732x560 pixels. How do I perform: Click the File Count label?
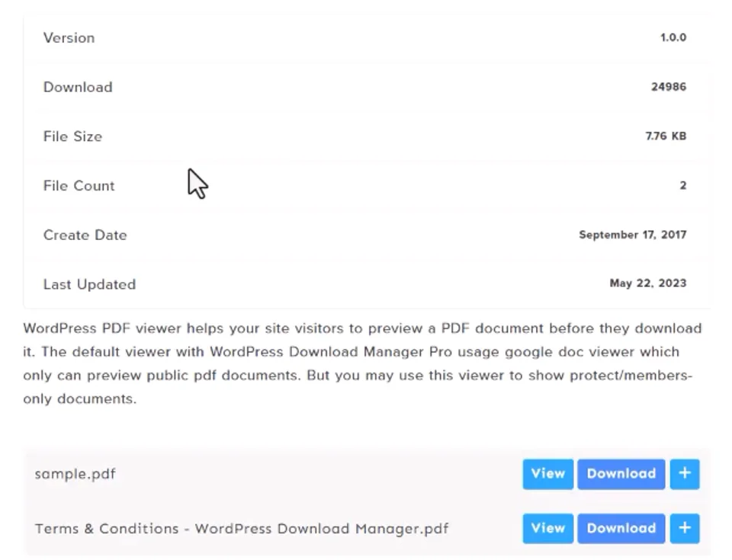click(x=79, y=186)
